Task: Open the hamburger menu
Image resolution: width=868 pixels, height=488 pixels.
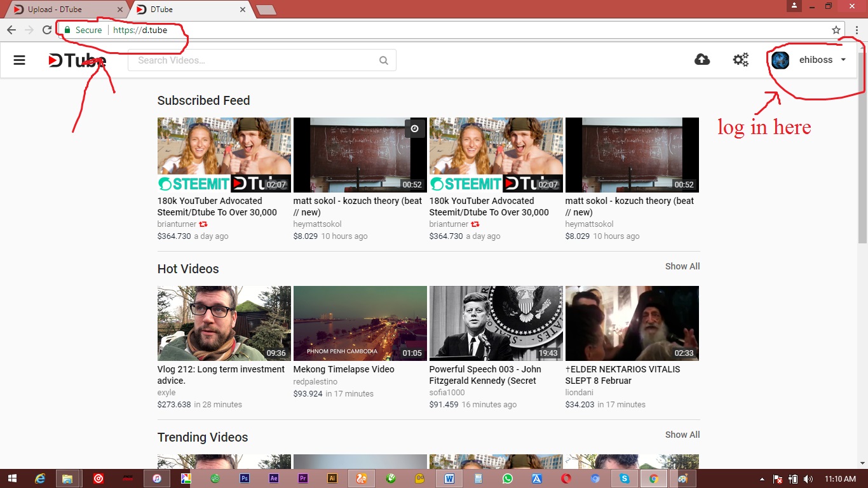Action: [x=19, y=60]
